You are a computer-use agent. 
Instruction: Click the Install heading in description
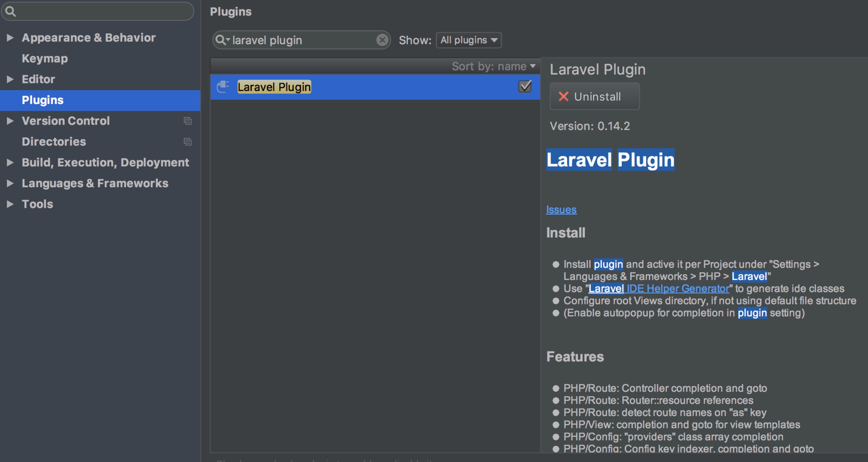click(565, 233)
